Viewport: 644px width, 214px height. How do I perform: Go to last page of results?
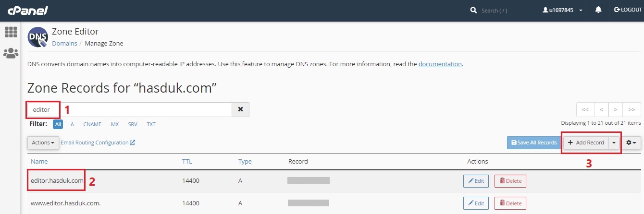tap(632, 109)
